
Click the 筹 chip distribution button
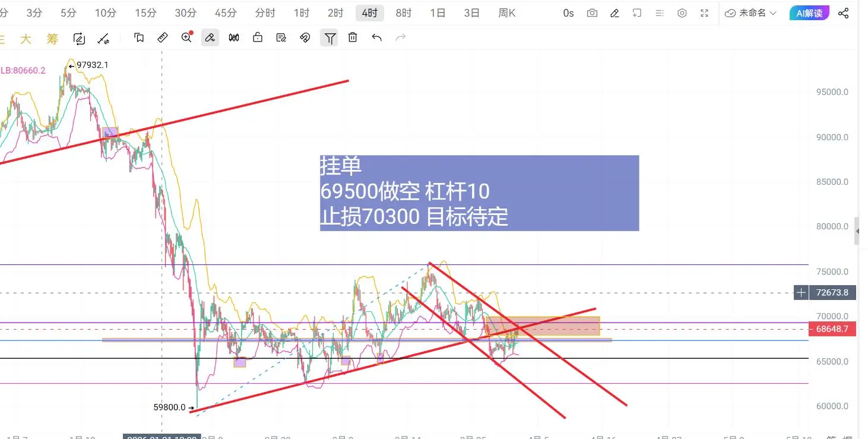pos(53,39)
